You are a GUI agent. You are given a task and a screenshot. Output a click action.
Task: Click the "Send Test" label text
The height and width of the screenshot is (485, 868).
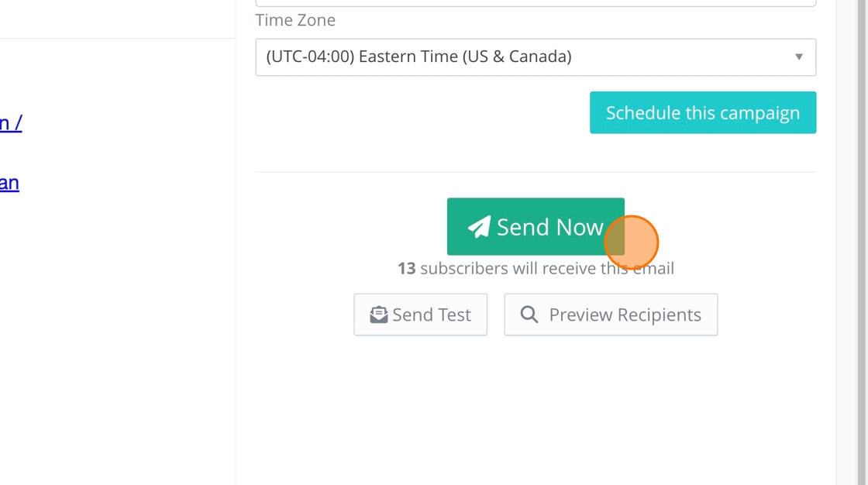(x=432, y=315)
